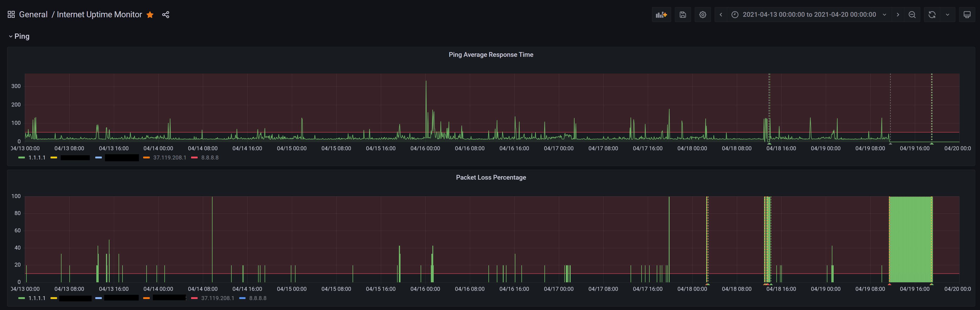Toggle 1.1.1.1 series in the response time legend

[37, 157]
